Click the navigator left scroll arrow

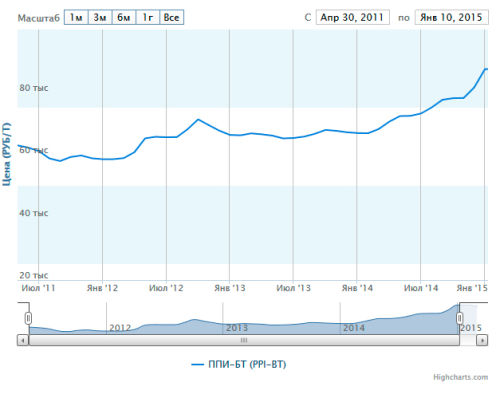coord(23,340)
